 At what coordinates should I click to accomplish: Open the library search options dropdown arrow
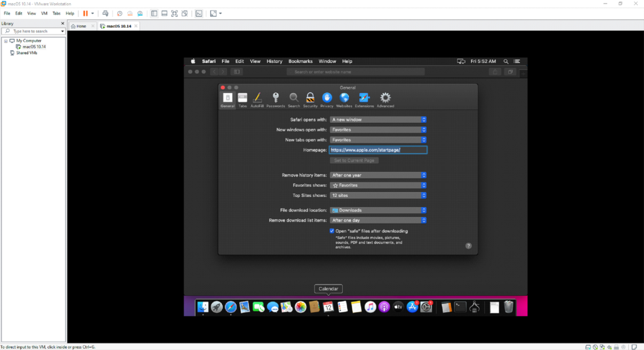pos(62,31)
